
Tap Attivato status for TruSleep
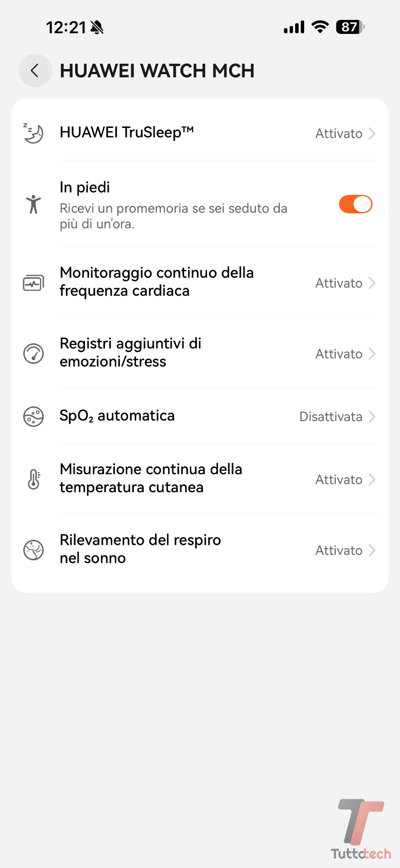click(x=339, y=134)
